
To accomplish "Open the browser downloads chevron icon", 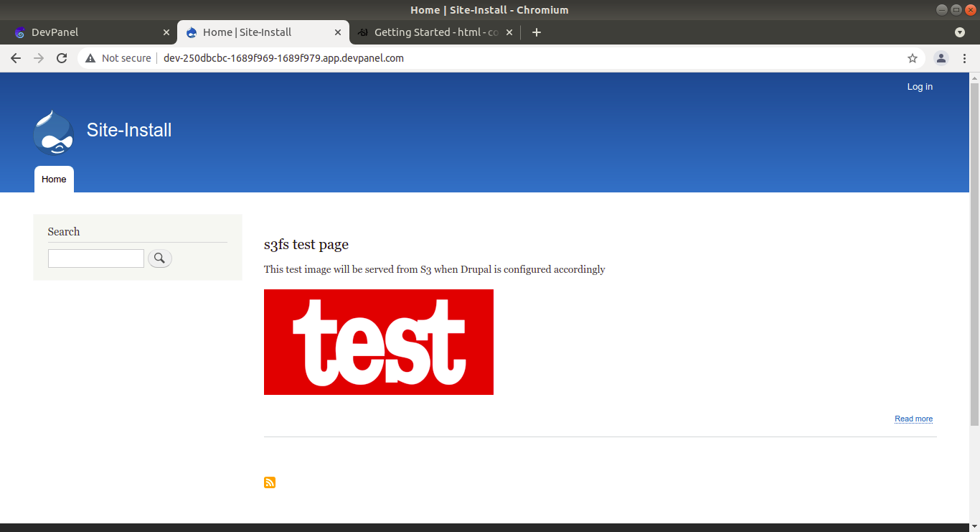I will [960, 32].
